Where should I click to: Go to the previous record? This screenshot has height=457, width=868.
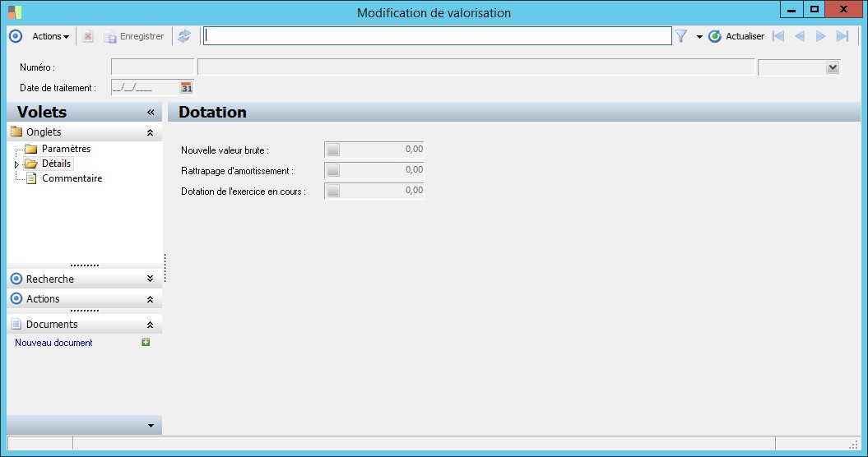point(800,36)
